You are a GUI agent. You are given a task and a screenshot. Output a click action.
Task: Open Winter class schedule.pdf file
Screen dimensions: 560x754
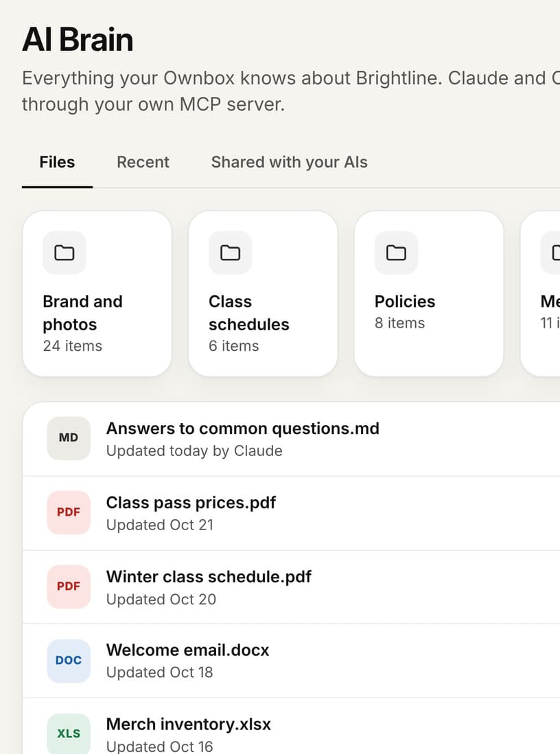point(209,577)
